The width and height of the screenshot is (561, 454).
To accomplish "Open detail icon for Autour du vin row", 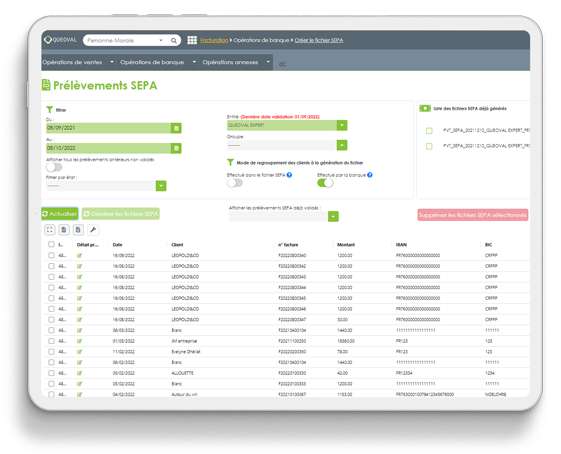I will [79, 394].
